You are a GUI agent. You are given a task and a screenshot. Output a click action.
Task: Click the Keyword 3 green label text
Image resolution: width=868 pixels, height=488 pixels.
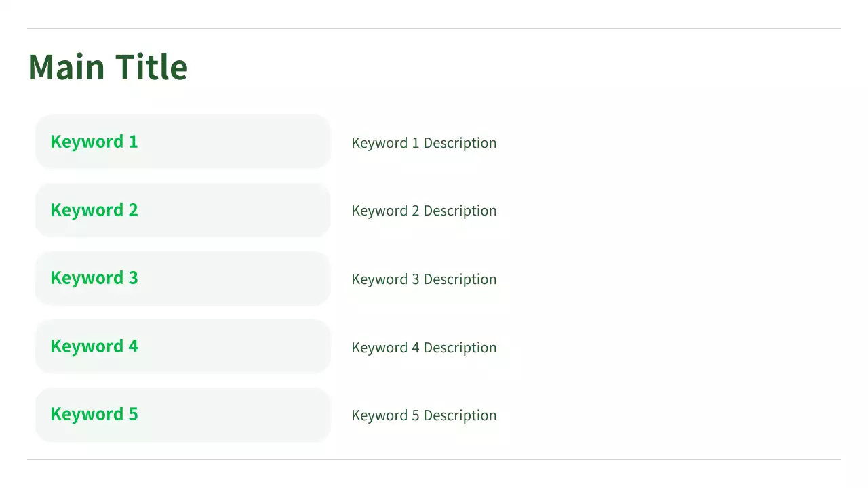point(94,278)
